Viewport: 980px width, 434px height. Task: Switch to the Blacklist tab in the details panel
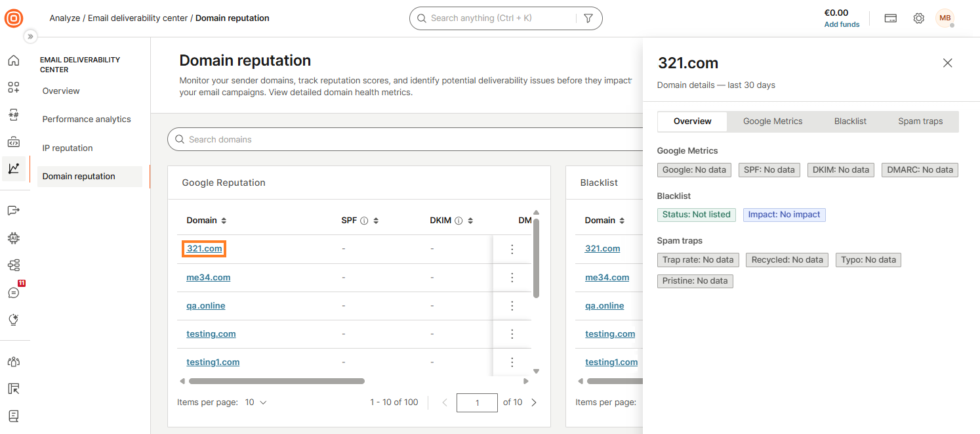[x=850, y=121]
